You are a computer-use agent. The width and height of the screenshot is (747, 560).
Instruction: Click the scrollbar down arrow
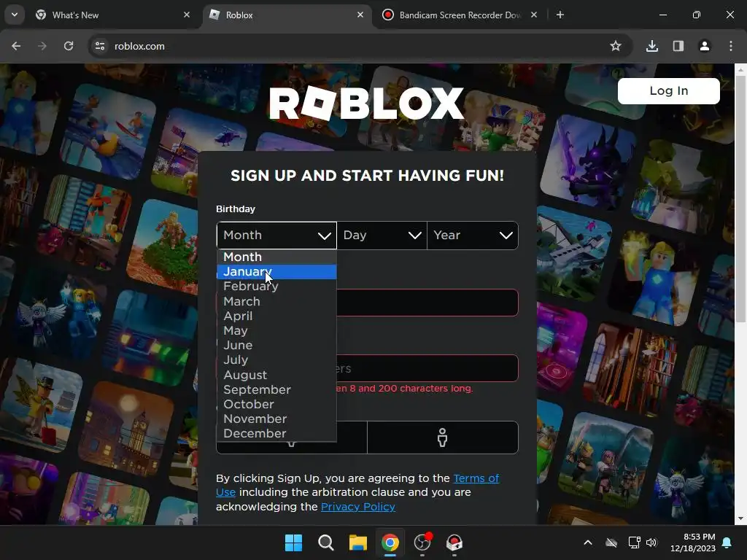[740, 518]
